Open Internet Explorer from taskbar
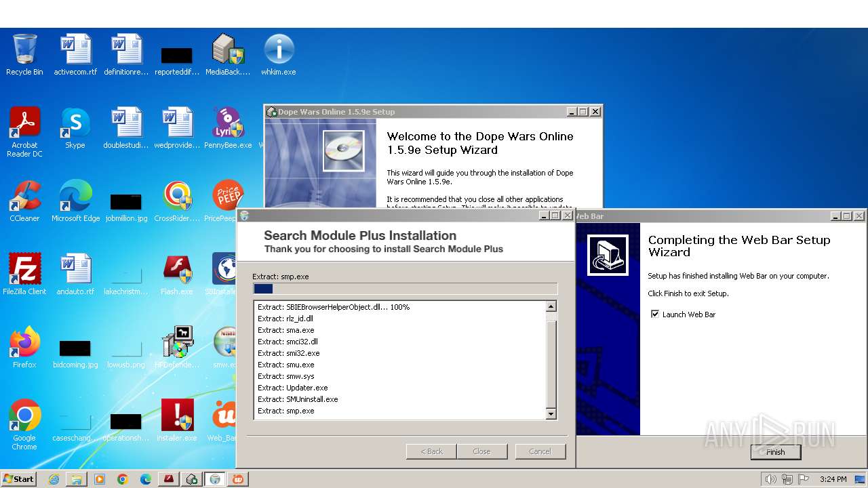The height and width of the screenshot is (488, 868). [x=54, y=479]
